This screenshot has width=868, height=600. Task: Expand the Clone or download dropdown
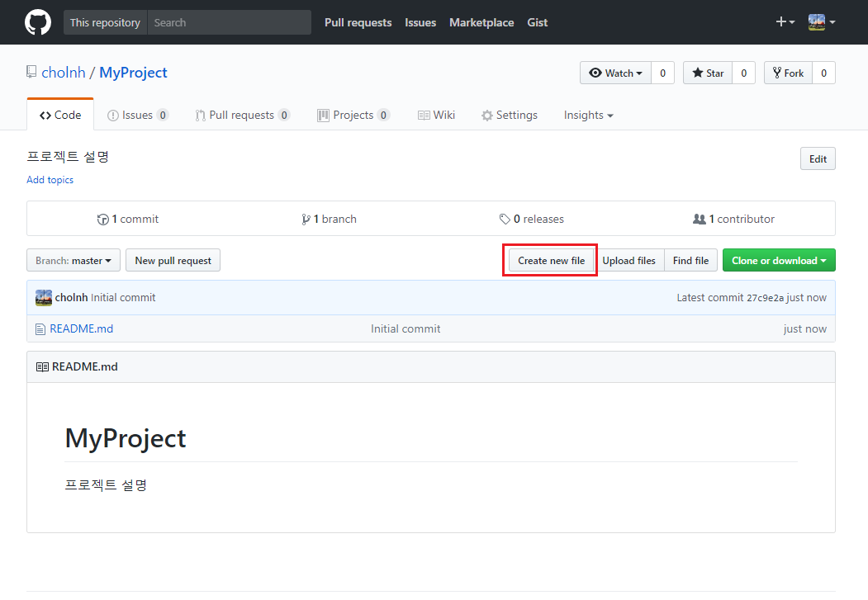click(779, 261)
